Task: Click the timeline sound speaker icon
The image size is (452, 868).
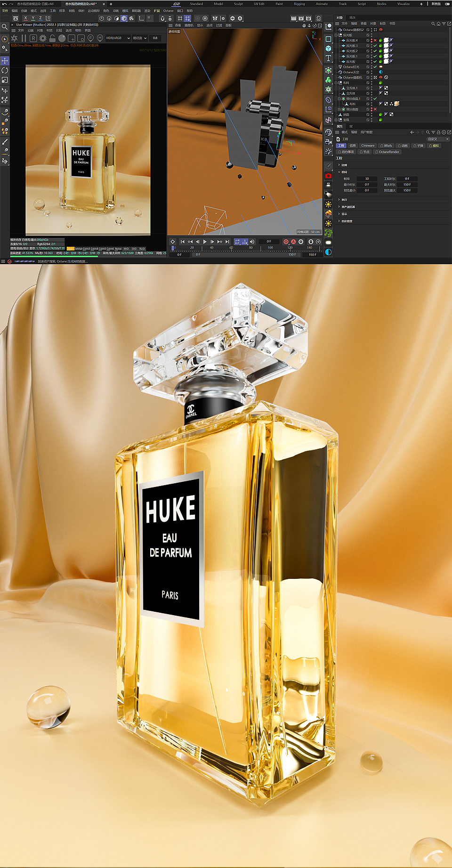Action: 252,242
